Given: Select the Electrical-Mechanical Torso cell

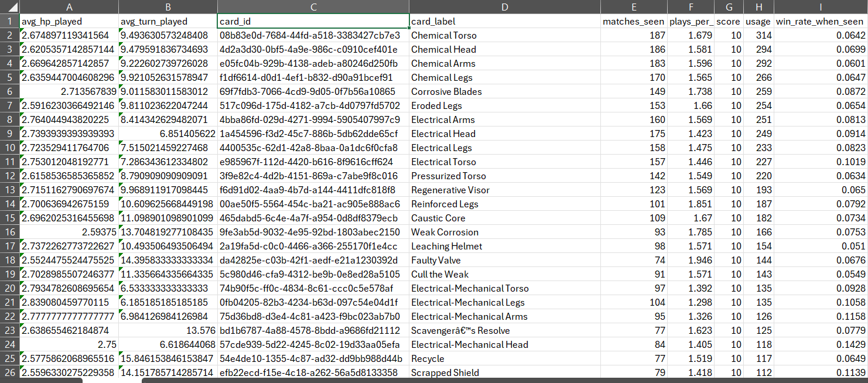Looking at the screenshot, I should pos(505,288).
